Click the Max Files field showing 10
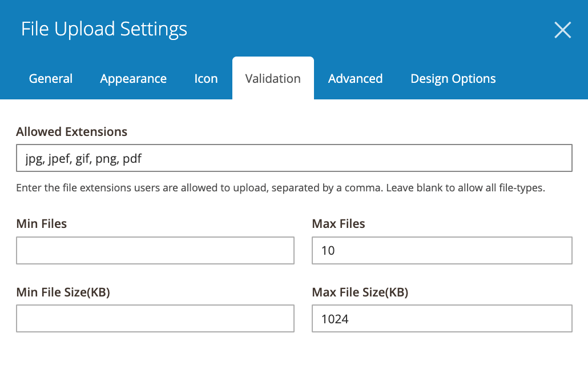This screenshot has height=369, width=588. click(x=441, y=250)
